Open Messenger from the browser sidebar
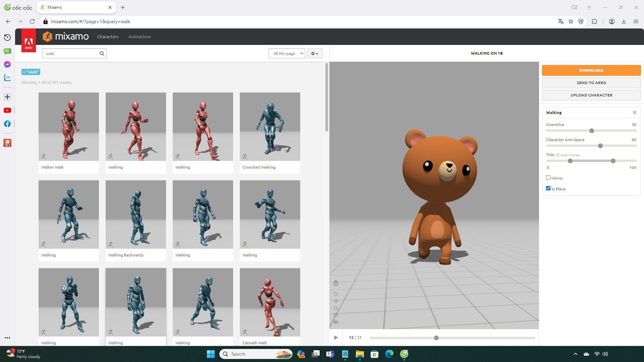The image size is (644, 362). tap(7, 64)
